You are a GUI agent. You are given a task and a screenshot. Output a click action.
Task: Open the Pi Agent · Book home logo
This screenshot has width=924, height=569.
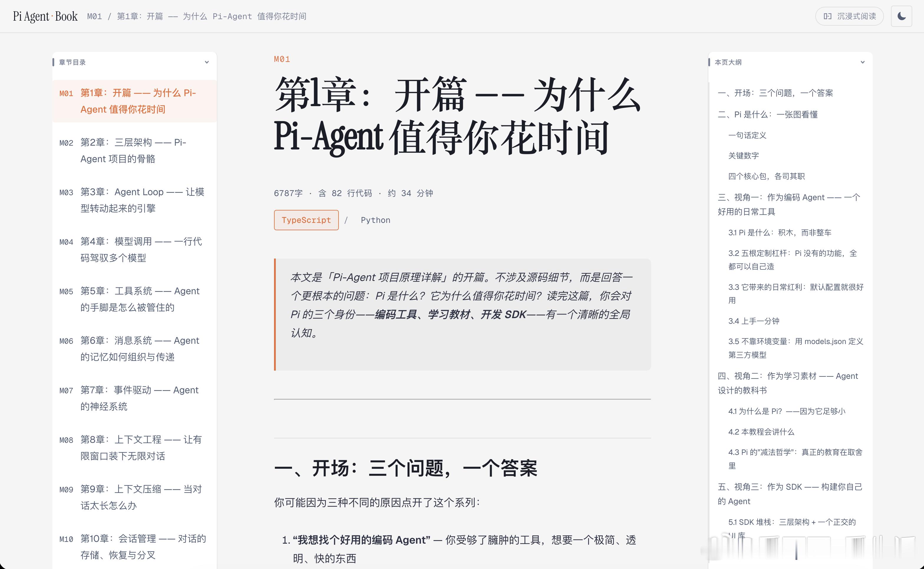coord(45,16)
